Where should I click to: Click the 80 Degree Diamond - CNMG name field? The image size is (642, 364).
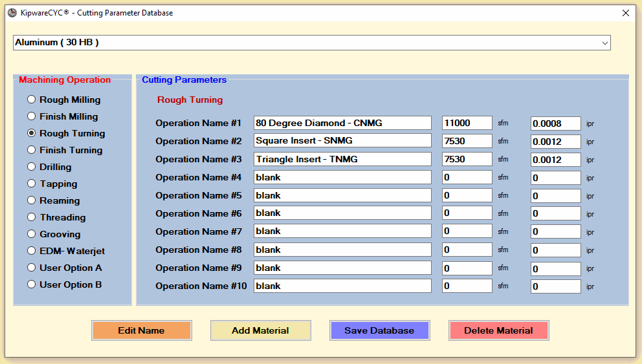[342, 123]
